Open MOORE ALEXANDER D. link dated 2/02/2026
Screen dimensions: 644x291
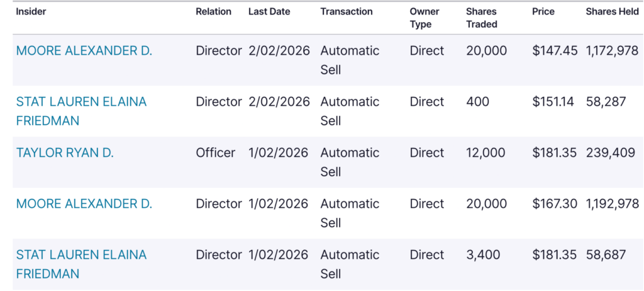click(84, 51)
